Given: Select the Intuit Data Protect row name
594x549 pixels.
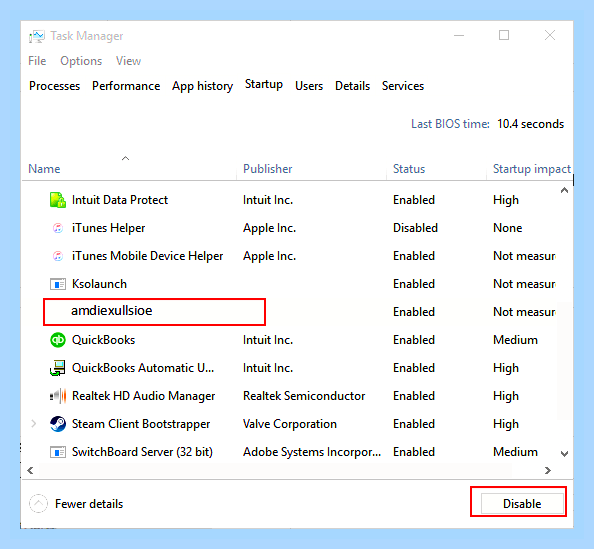Looking at the screenshot, I should (x=120, y=200).
